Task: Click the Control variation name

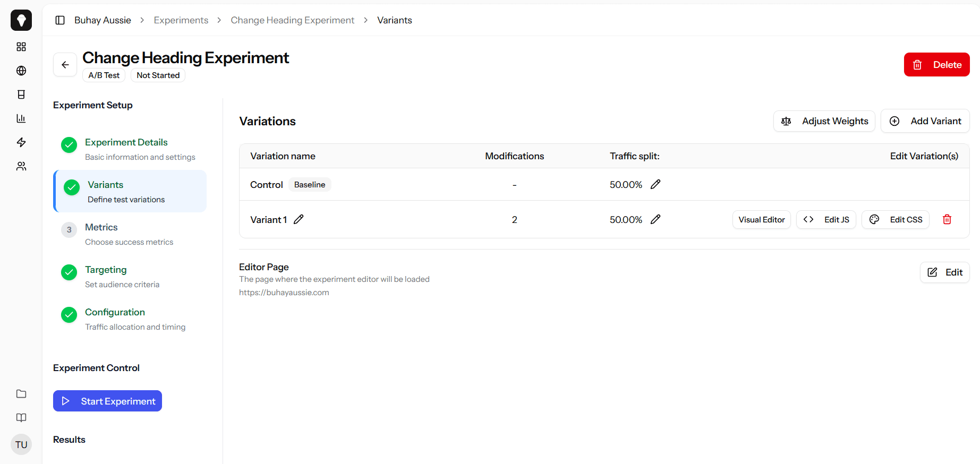Action: pyautogui.click(x=267, y=185)
